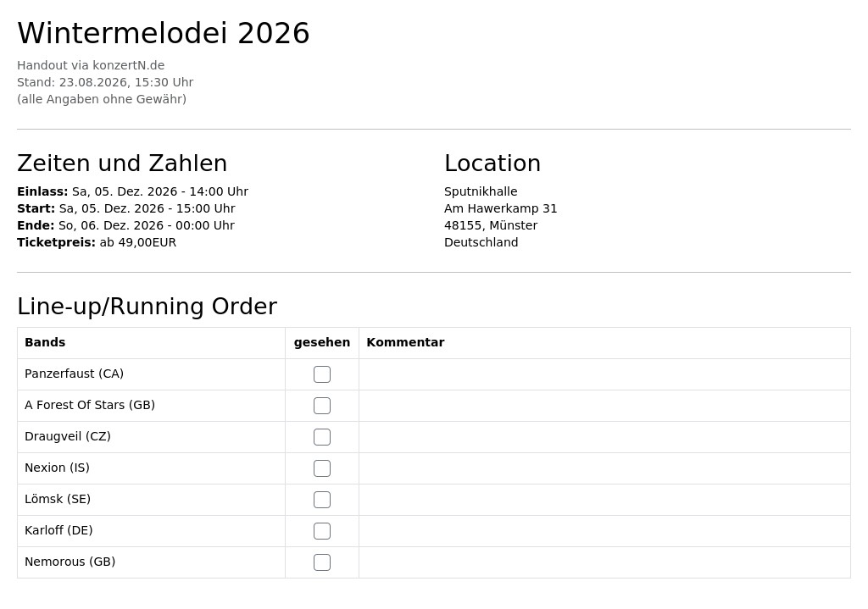Viewport: 868px width, 609px height.
Task: Toggle the Nexion gesehen checkbox
Action: coord(321,468)
